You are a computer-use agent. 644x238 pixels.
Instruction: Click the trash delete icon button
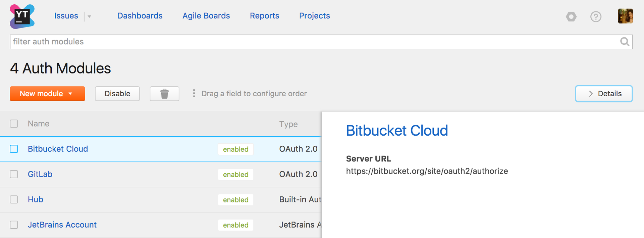164,94
